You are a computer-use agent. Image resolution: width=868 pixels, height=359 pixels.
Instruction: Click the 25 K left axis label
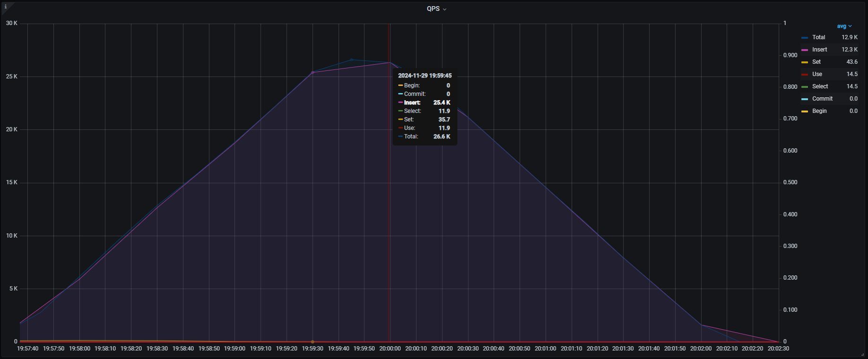click(x=12, y=77)
